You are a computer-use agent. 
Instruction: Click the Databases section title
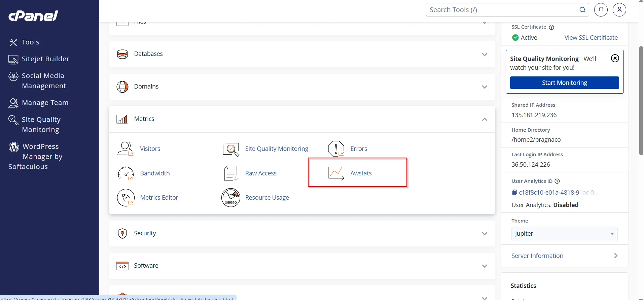click(x=148, y=54)
